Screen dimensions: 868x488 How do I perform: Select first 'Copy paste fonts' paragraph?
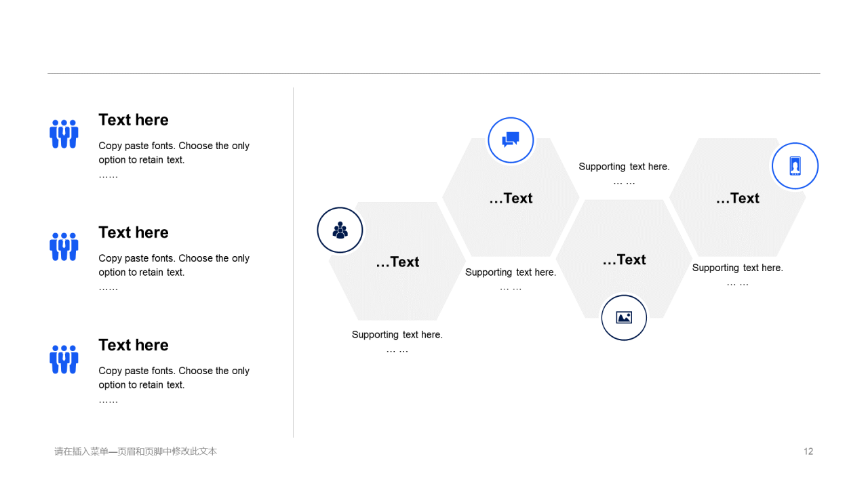174,160
